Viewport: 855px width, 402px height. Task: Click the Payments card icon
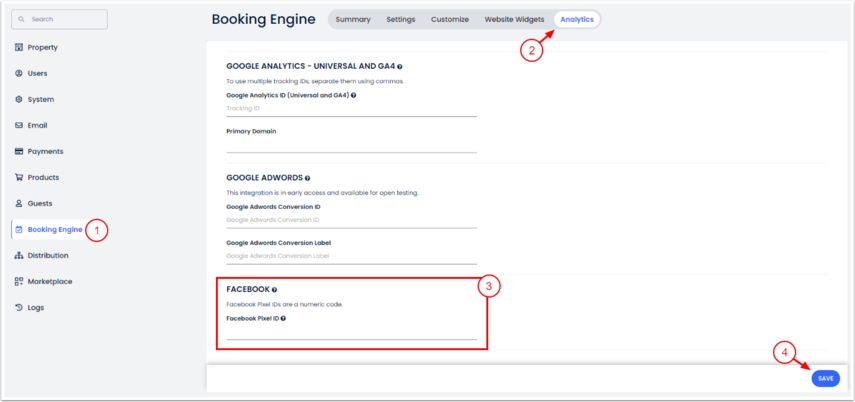tap(19, 151)
